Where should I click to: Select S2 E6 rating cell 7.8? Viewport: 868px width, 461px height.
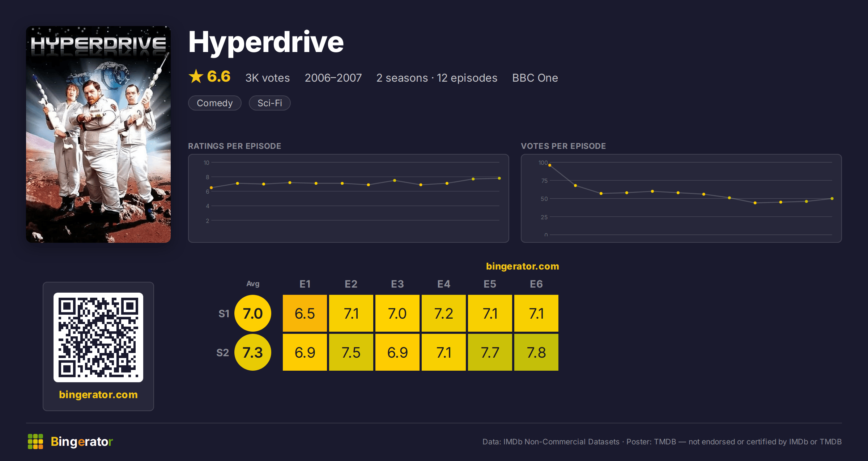pos(536,352)
